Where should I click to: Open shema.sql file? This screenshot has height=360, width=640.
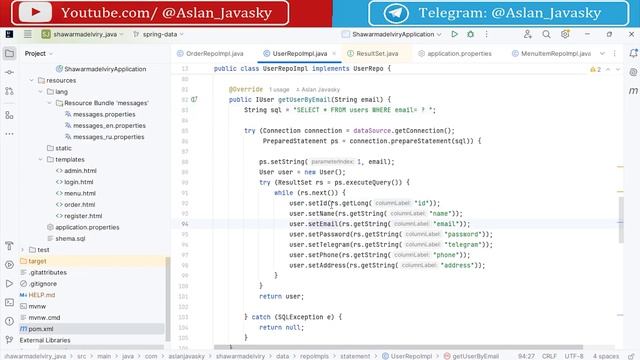[x=70, y=238]
